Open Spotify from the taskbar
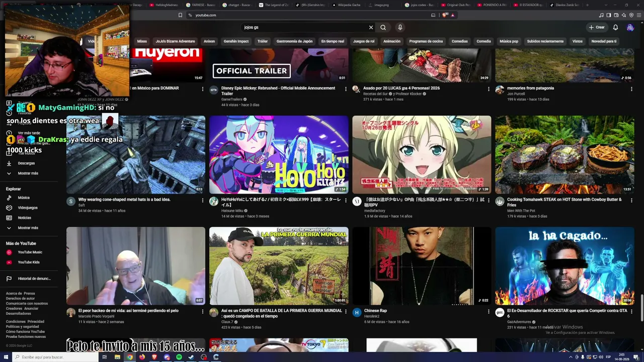The image size is (644, 362). tap(179, 357)
